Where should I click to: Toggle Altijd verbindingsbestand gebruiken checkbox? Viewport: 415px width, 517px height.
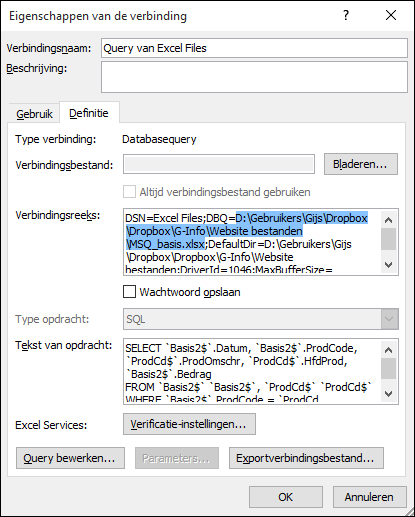129,192
